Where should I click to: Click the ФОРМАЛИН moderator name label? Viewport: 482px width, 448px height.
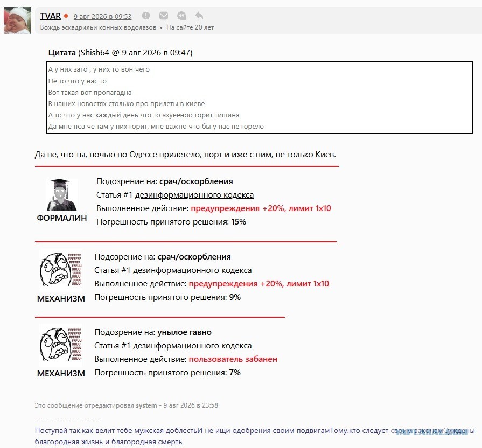(x=62, y=218)
